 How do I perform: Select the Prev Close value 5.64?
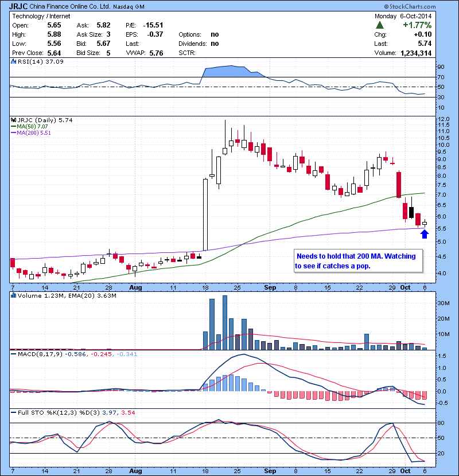click(54, 53)
